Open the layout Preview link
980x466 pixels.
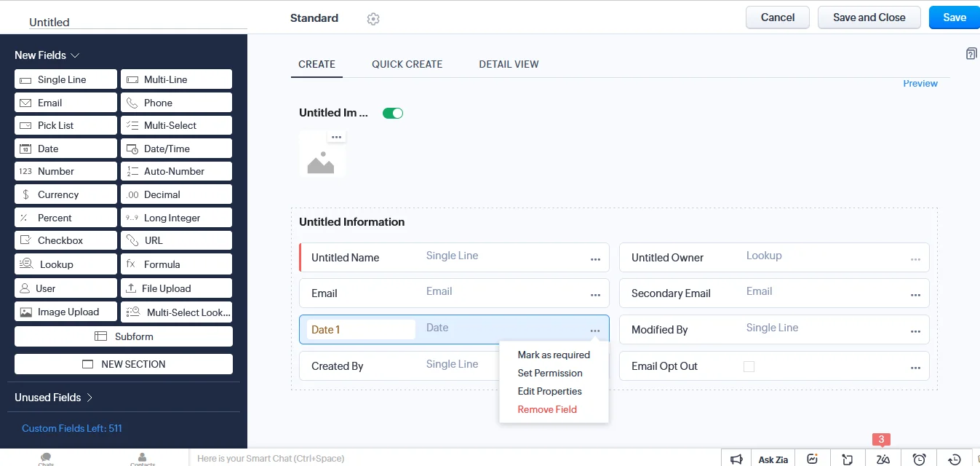(920, 83)
